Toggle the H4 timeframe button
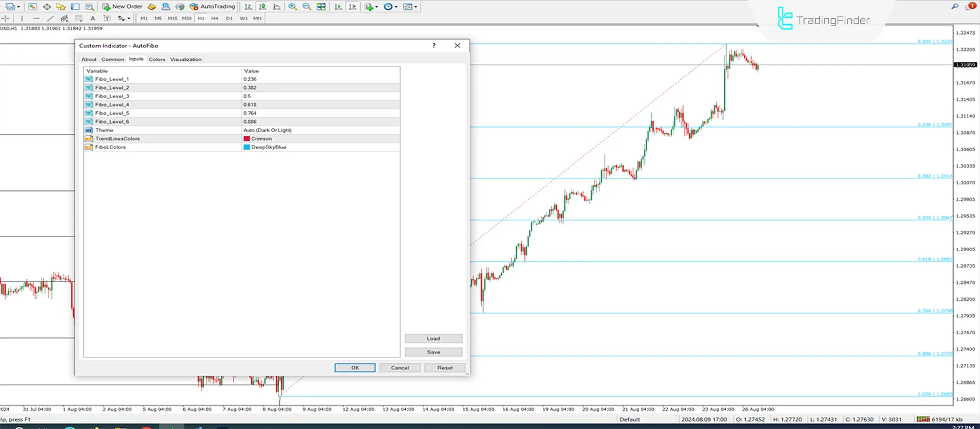980x429 pixels. click(x=214, y=18)
